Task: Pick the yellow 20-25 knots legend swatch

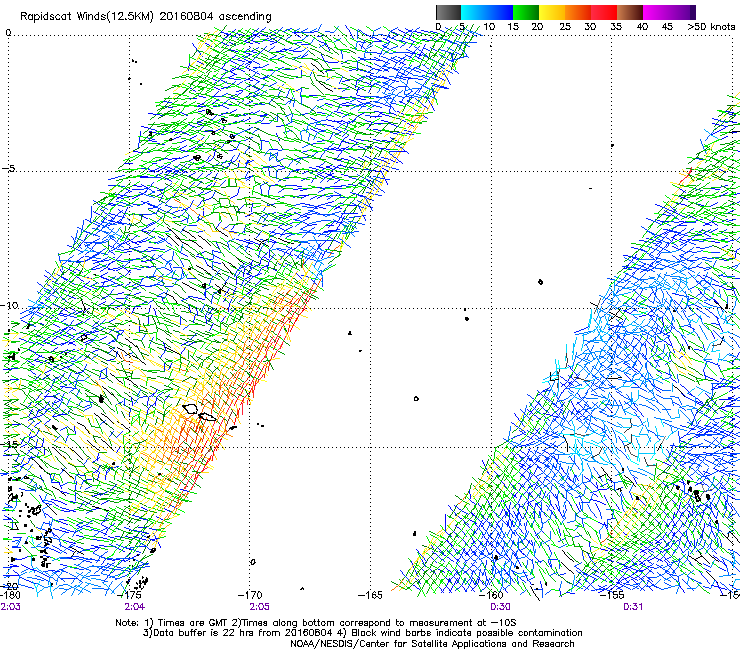Action: [552, 12]
